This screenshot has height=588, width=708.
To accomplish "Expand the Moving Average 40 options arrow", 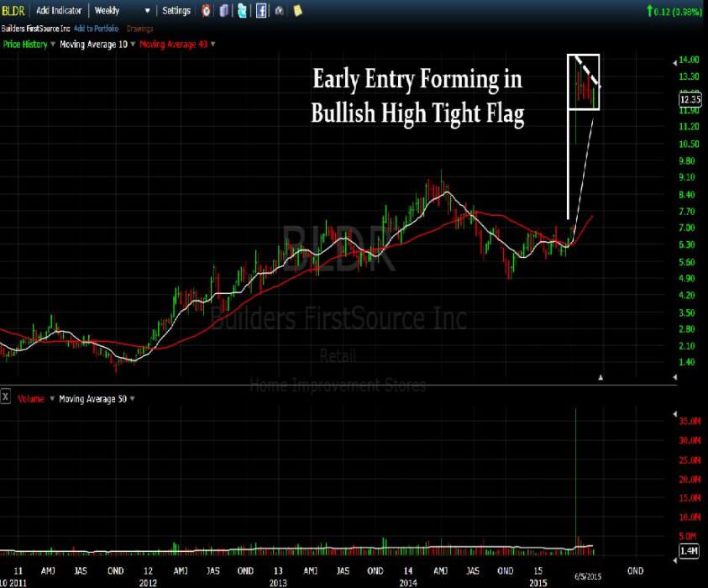I will coord(212,44).
